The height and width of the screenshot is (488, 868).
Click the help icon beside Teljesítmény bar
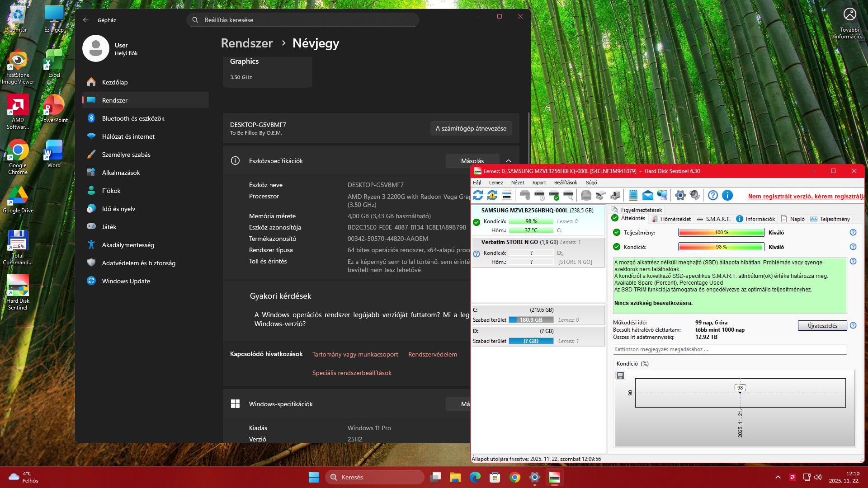(853, 232)
